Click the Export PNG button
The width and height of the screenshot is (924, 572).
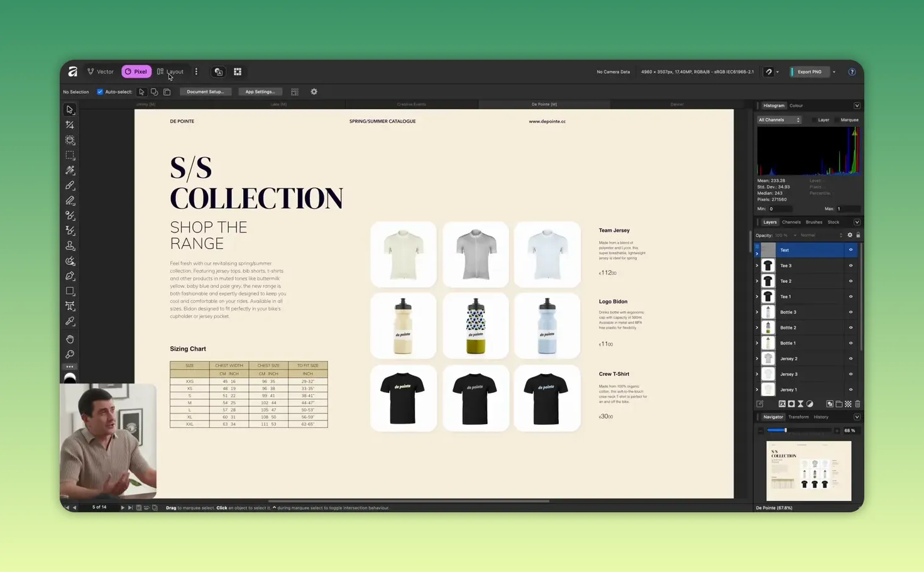click(810, 72)
